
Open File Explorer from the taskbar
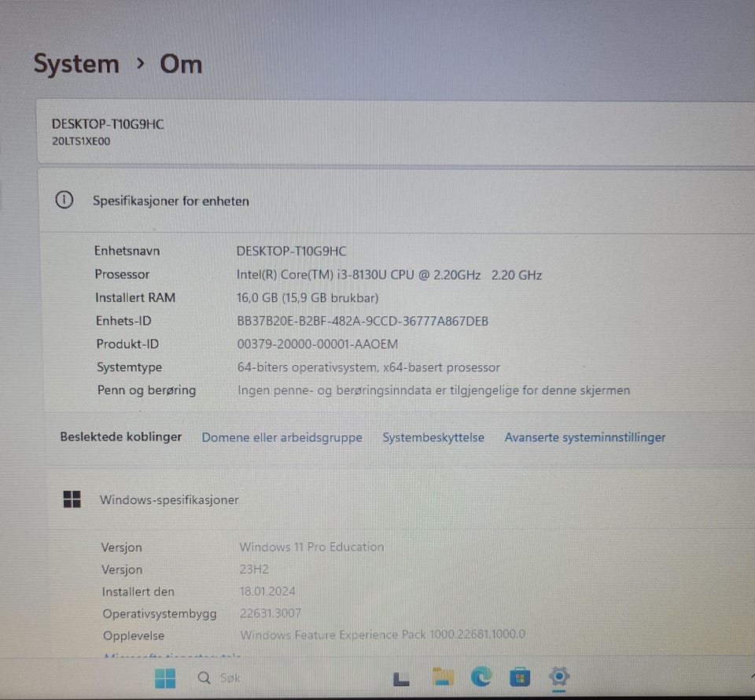443,677
